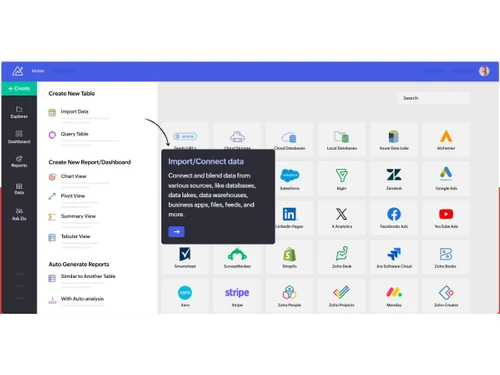
Task: Click the green Create button
Action: pos(19,88)
